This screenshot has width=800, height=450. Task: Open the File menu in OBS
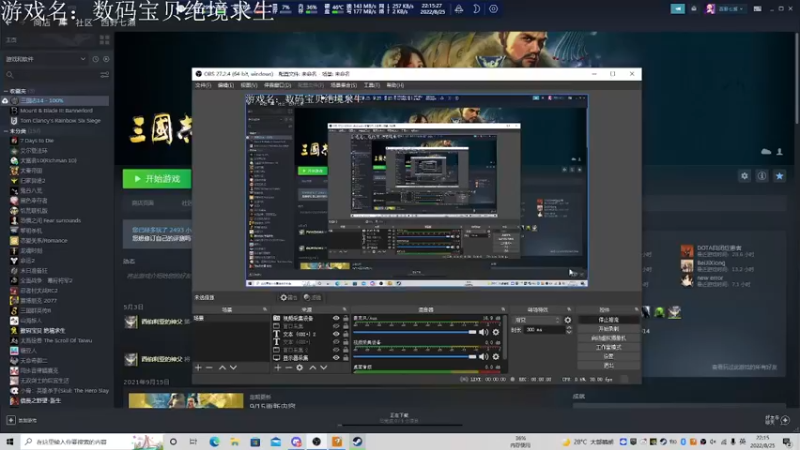pyautogui.click(x=203, y=85)
